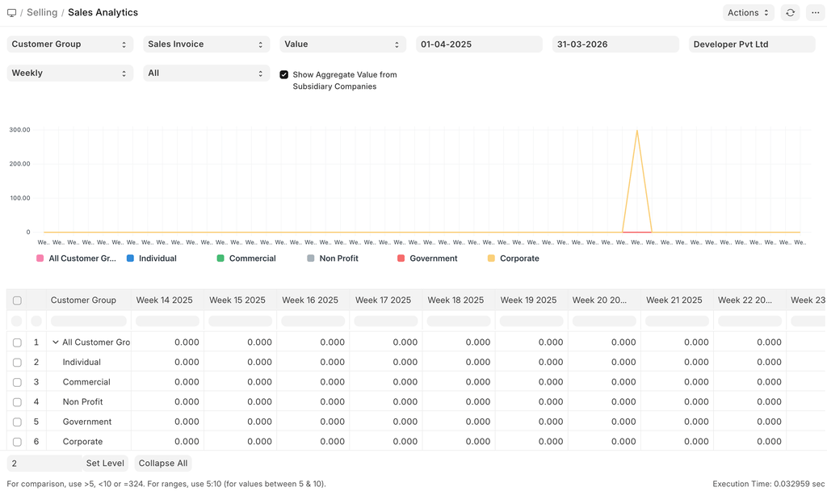The height and width of the screenshot is (504, 827).
Task: Click the refresh report icon
Action: [790, 13]
